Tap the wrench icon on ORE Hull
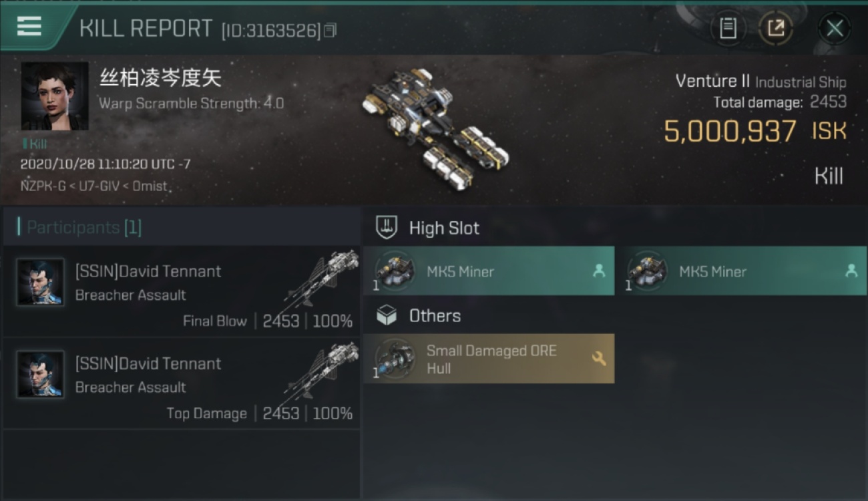The width and height of the screenshot is (868, 501). point(599,359)
